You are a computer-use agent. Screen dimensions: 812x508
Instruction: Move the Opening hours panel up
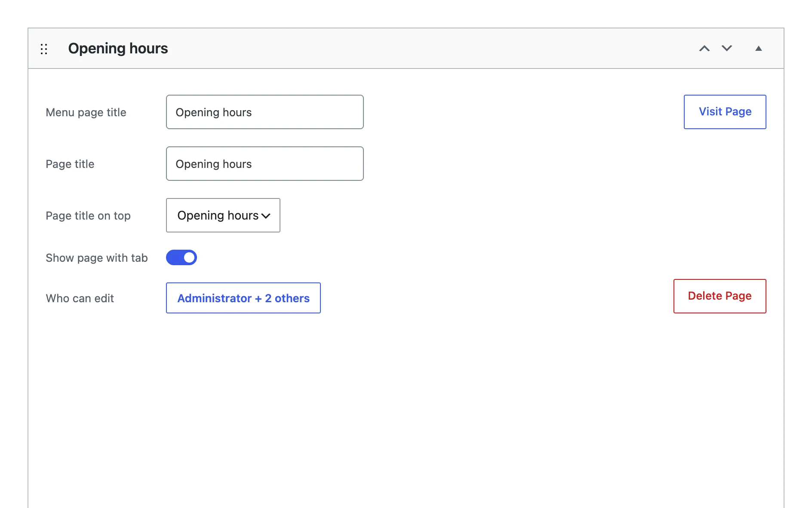tap(704, 48)
